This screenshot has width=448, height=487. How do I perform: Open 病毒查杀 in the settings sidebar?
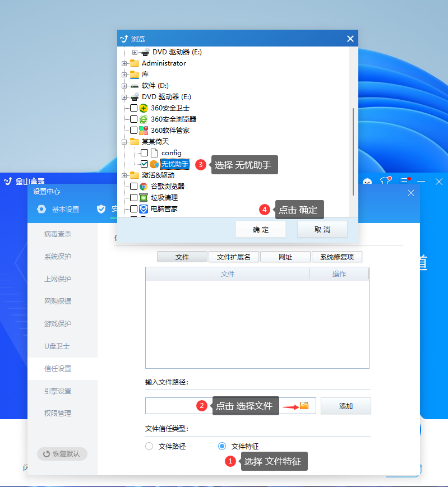[58, 234]
